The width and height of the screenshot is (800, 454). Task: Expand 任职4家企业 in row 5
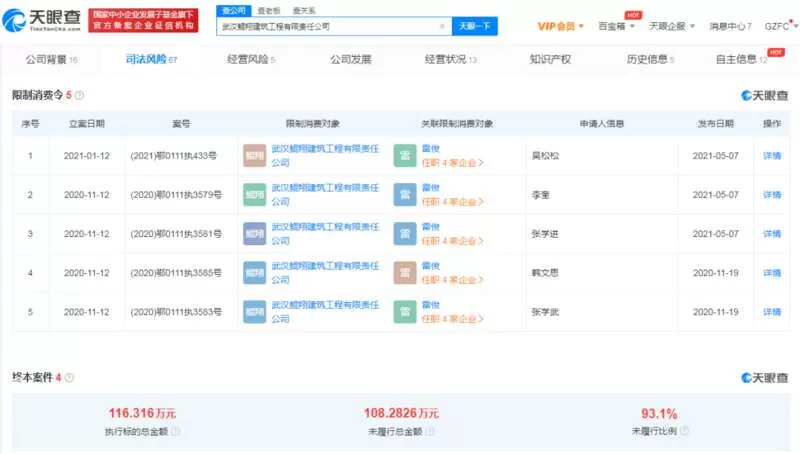[x=453, y=319]
